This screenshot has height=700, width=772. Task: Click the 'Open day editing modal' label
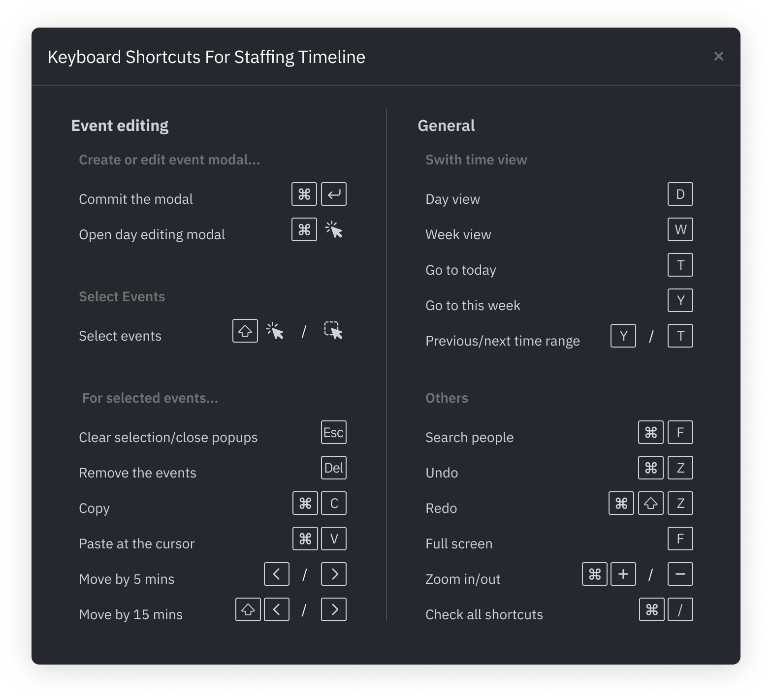(152, 234)
